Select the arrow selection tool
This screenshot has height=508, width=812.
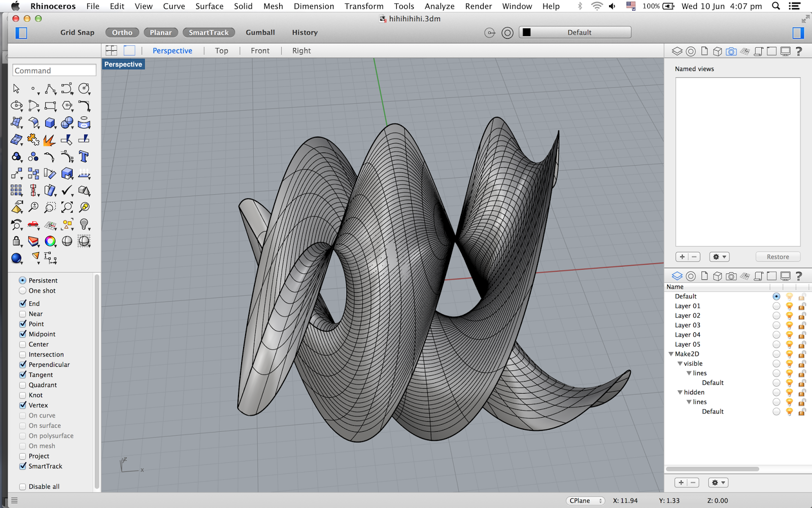point(17,88)
